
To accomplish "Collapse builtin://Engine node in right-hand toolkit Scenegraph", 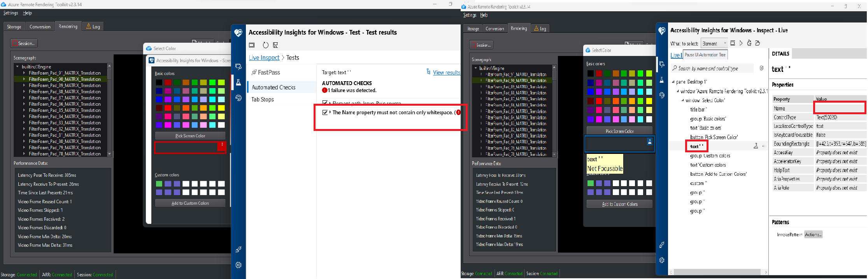I will 476,68.
